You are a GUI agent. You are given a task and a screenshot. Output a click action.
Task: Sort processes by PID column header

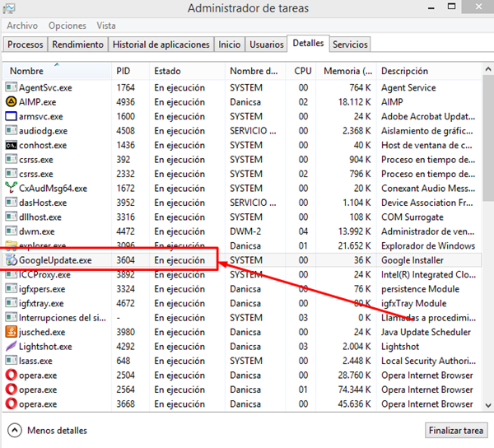point(130,71)
